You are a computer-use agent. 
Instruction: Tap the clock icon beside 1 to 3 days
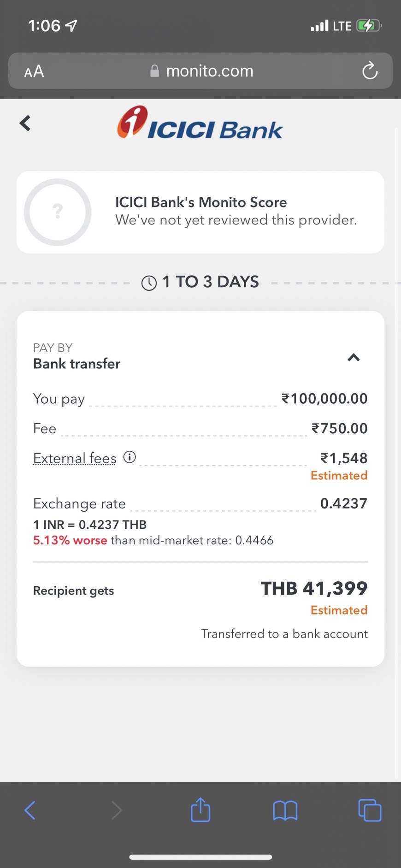149,283
